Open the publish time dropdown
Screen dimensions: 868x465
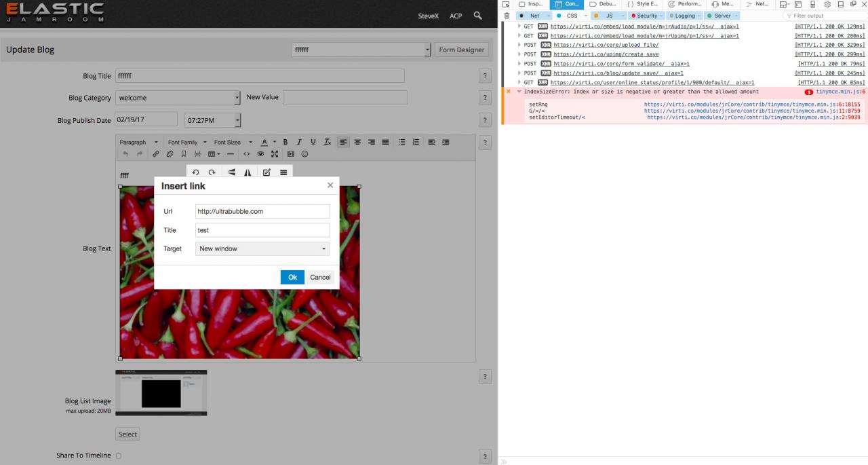pos(213,120)
